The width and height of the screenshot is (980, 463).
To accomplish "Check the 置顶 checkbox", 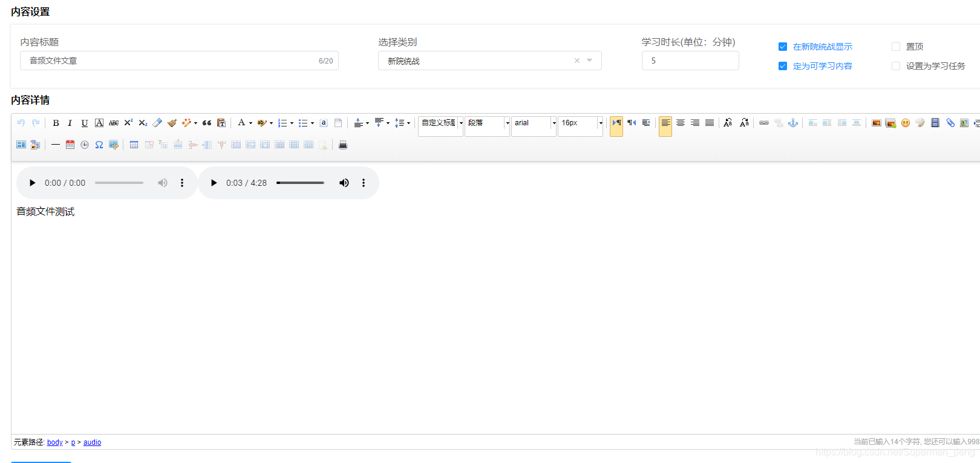I will 896,47.
